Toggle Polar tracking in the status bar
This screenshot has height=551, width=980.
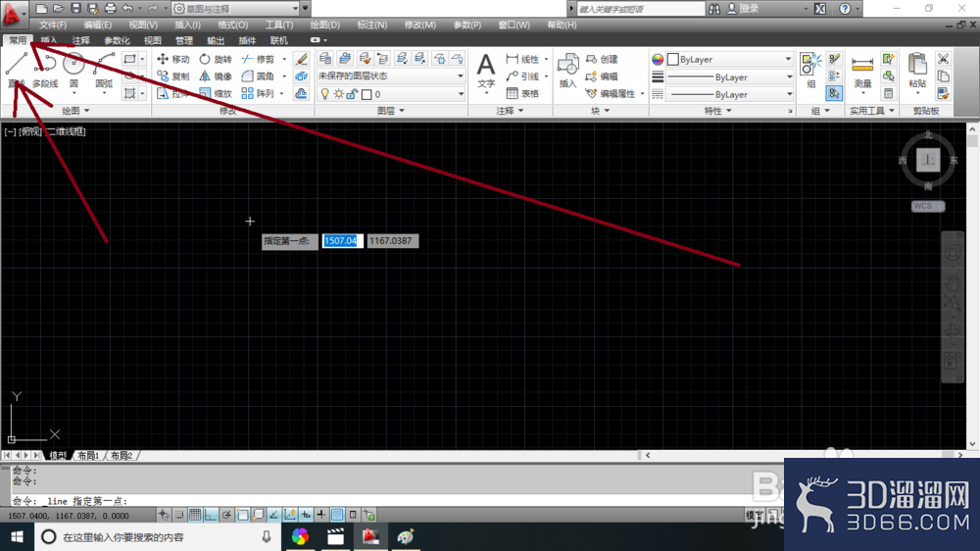coord(226,515)
